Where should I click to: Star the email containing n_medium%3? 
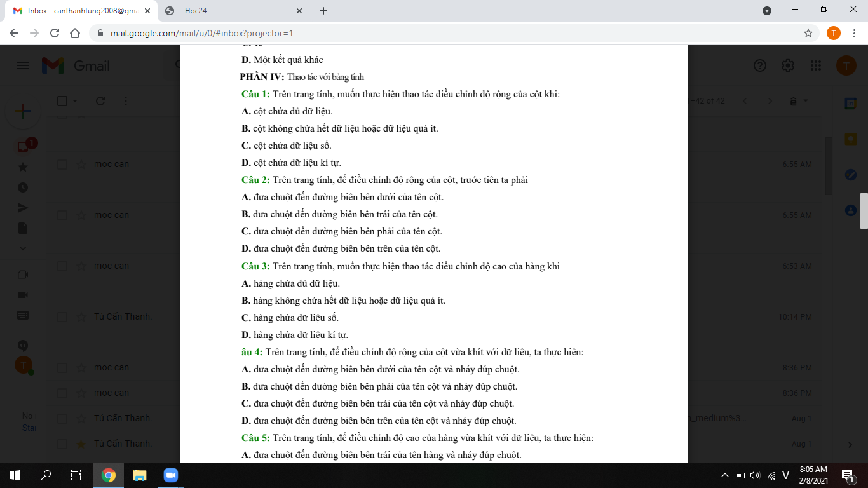coord(81,418)
